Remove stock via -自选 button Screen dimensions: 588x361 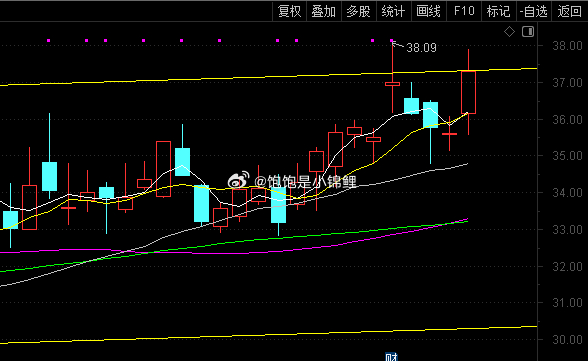click(534, 11)
